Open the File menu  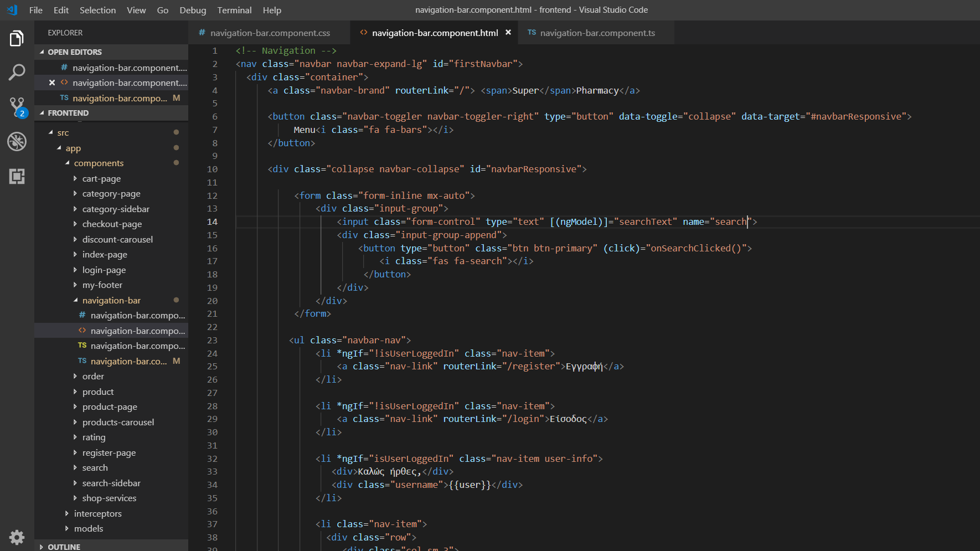coord(36,10)
